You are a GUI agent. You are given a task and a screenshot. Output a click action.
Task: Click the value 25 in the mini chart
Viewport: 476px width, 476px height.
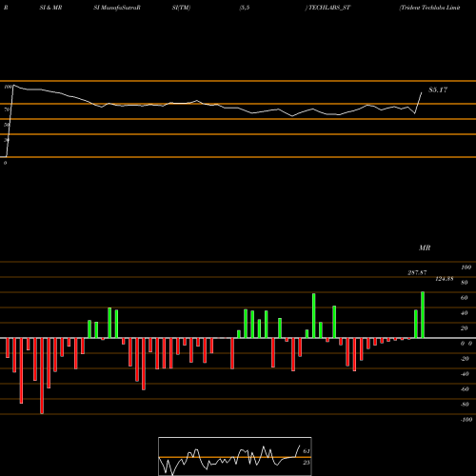307,463
